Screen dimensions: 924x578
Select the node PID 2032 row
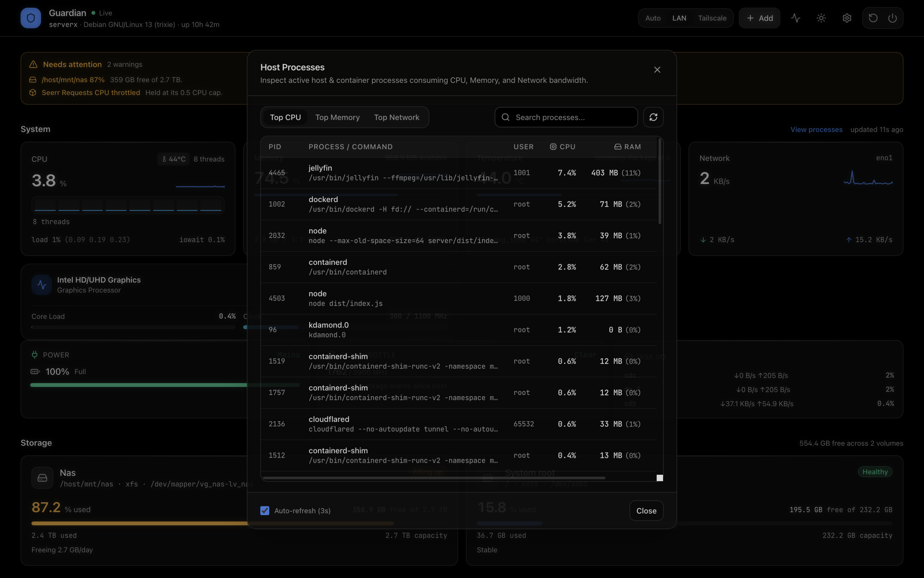[x=458, y=235]
